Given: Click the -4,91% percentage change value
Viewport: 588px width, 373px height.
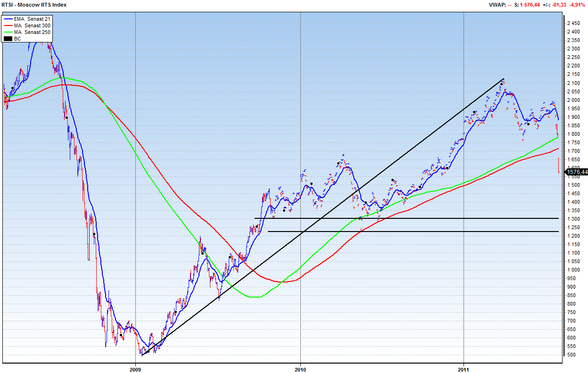Looking at the screenshot, I should [x=578, y=5].
